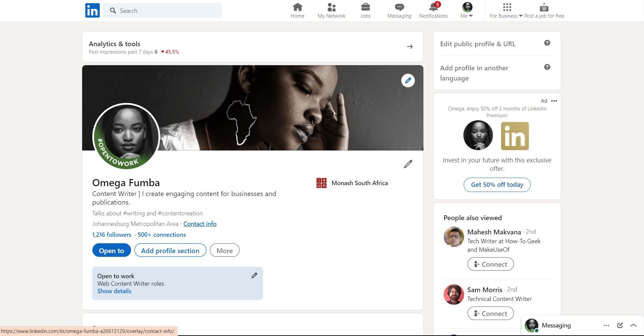Viewport: 644px width, 336px height.
Task: Open the Messaging icon in navigation
Action: pos(399,7)
